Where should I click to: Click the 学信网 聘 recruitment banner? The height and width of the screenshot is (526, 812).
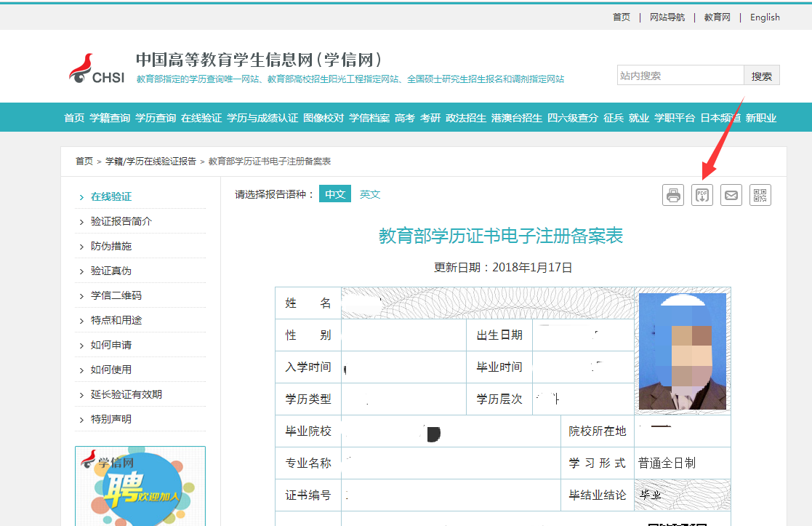tap(140, 486)
